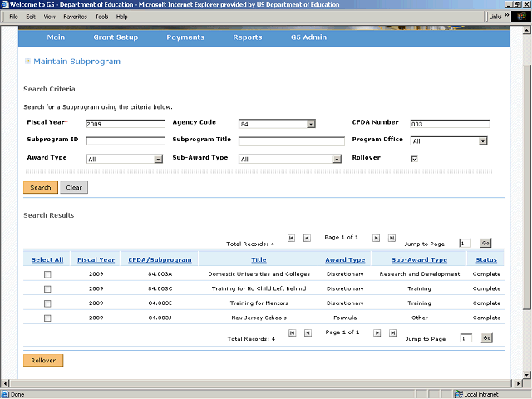Click the Subprogram Title input field
This screenshot has height=399, width=532.
coord(291,141)
